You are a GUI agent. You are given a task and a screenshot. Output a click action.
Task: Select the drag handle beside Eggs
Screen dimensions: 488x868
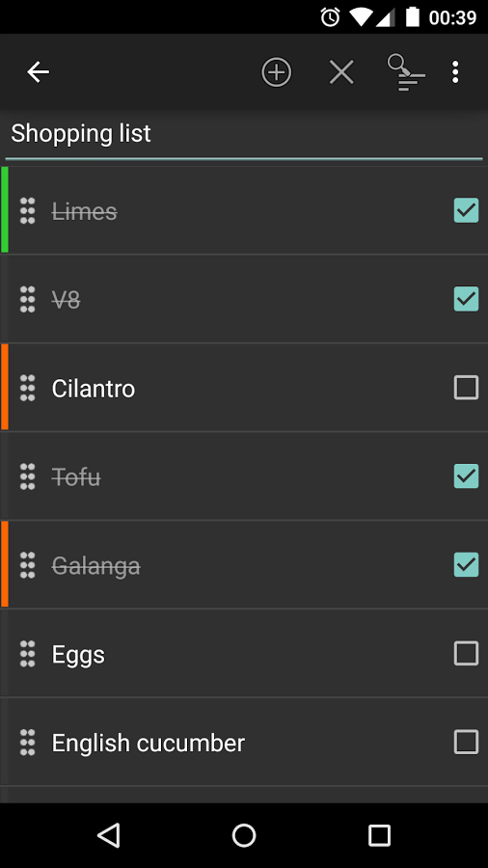coord(28,653)
